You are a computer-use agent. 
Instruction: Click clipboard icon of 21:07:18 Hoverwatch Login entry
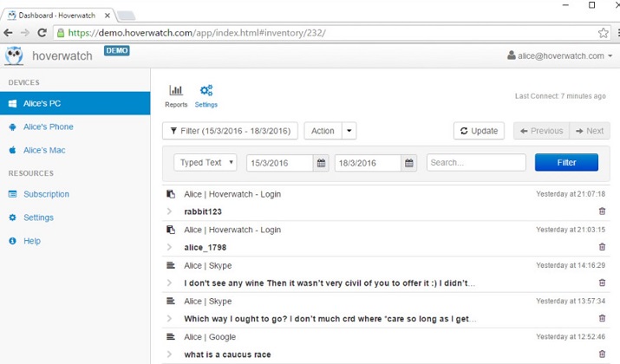point(171,194)
